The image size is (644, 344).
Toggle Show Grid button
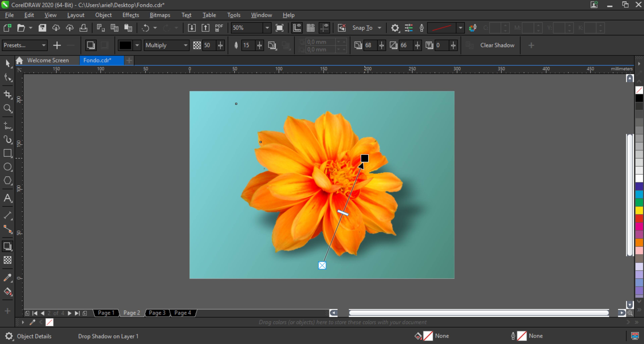310,28
